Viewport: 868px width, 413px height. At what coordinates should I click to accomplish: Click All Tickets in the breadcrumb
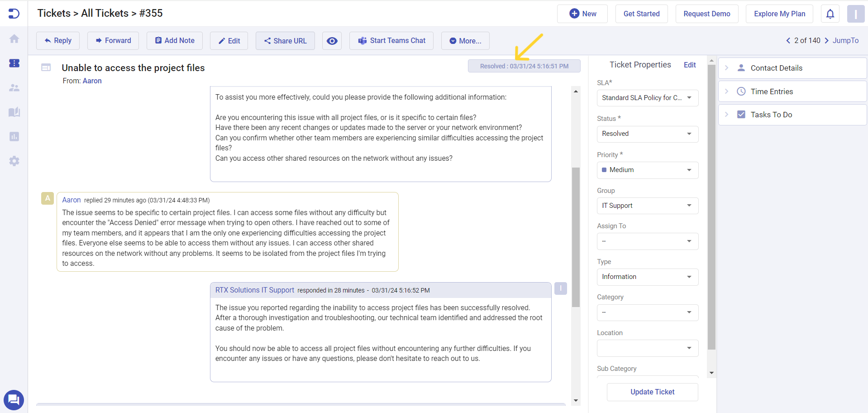coord(105,13)
